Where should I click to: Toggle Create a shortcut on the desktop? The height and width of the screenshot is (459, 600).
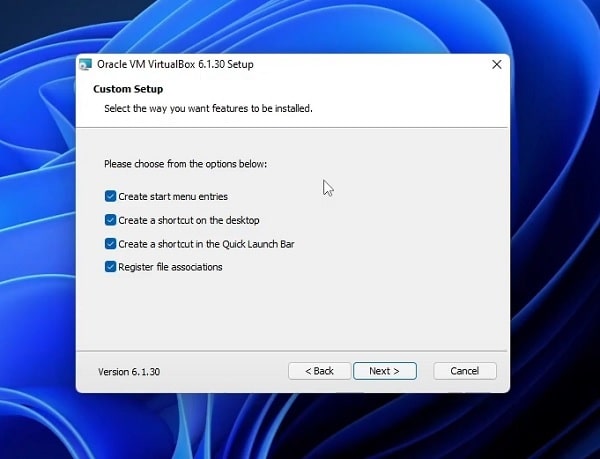coord(110,220)
